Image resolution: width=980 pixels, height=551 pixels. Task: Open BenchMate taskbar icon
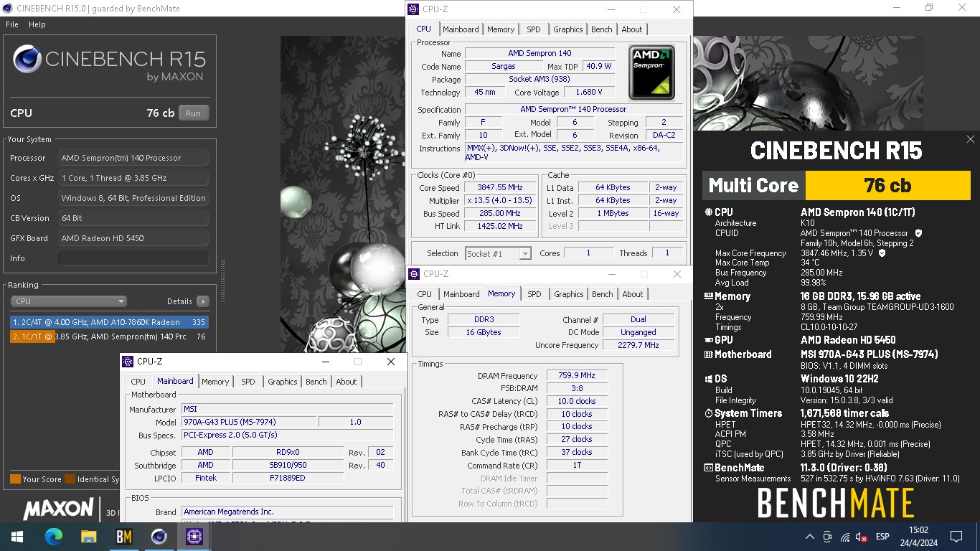tap(123, 536)
